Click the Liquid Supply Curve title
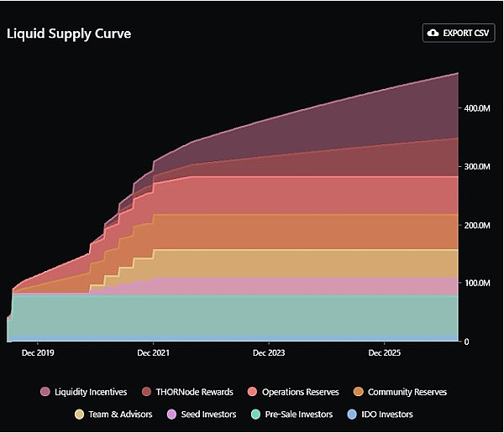The image size is (504, 433). click(x=69, y=34)
